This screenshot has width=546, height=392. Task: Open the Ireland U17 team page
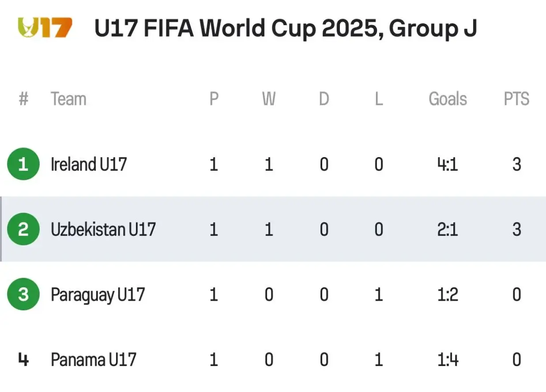tap(89, 164)
